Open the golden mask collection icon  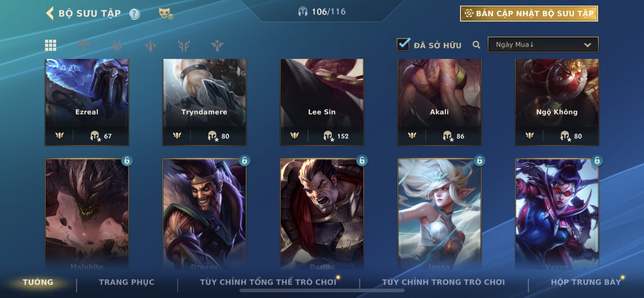click(166, 13)
